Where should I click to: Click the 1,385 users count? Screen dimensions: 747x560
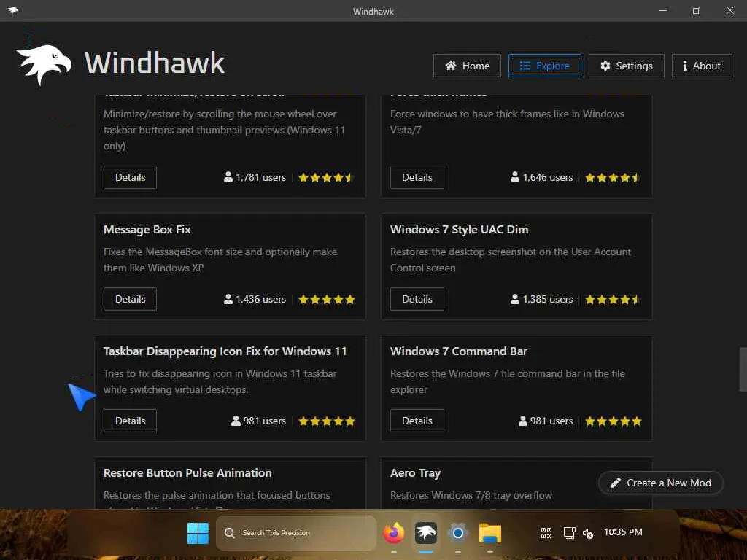pyautogui.click(x=542, y=300)
